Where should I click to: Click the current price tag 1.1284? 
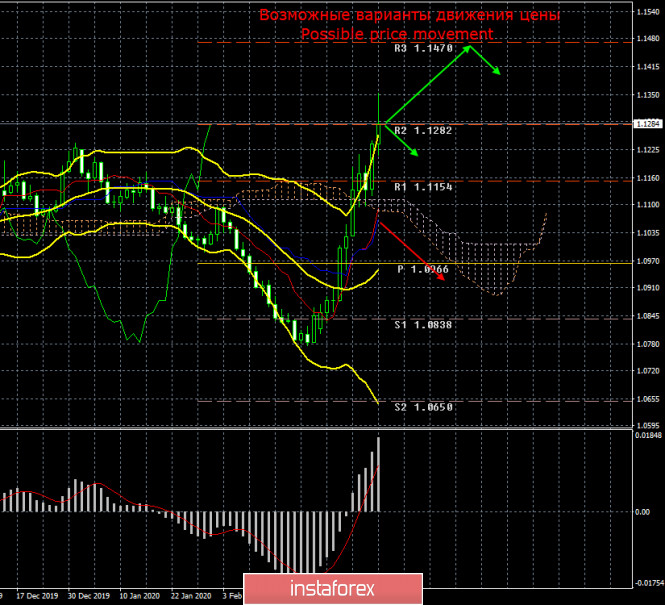(x=648, y=124)
